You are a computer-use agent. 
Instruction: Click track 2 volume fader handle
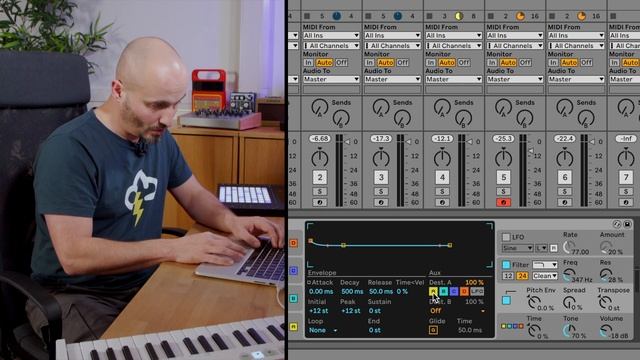point(347,142)
